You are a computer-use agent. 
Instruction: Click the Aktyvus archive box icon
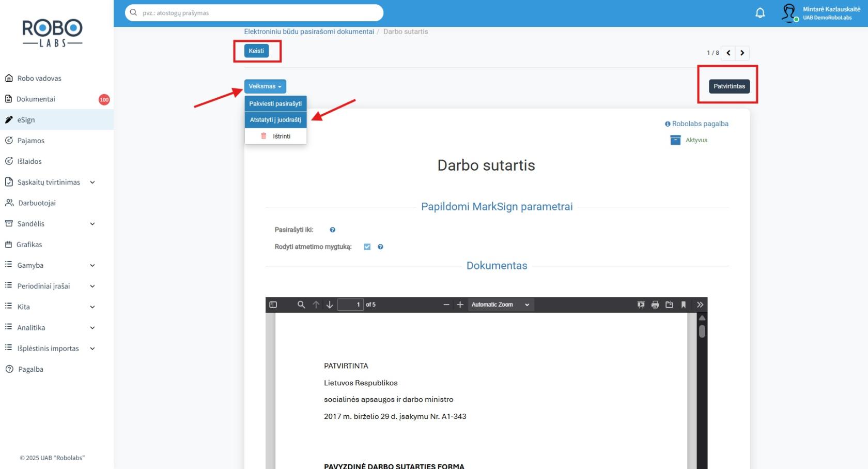(675, 140)
